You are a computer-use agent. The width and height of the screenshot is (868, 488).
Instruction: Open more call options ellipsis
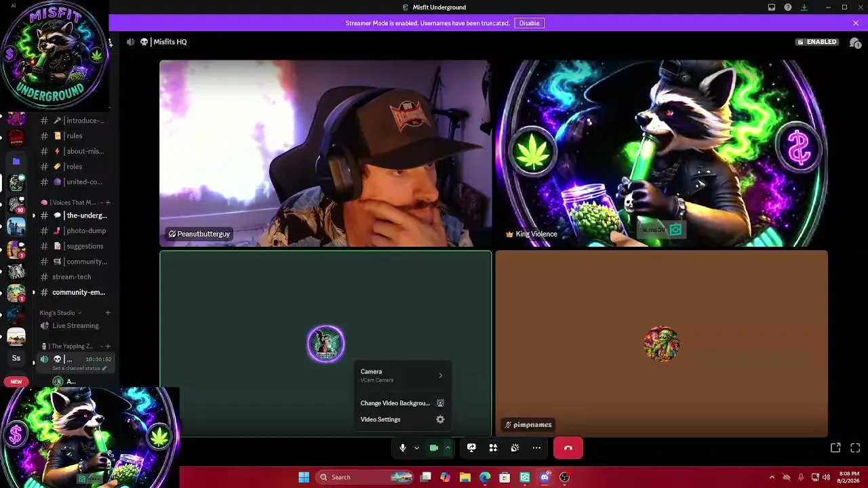pyautogui.click(x=536, y=448)
